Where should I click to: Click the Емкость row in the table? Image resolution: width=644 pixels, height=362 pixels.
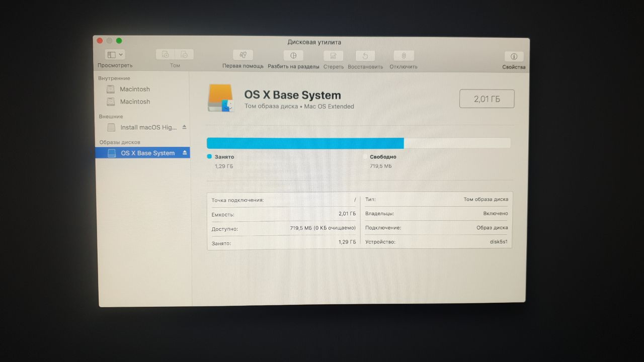click(284, 214)
